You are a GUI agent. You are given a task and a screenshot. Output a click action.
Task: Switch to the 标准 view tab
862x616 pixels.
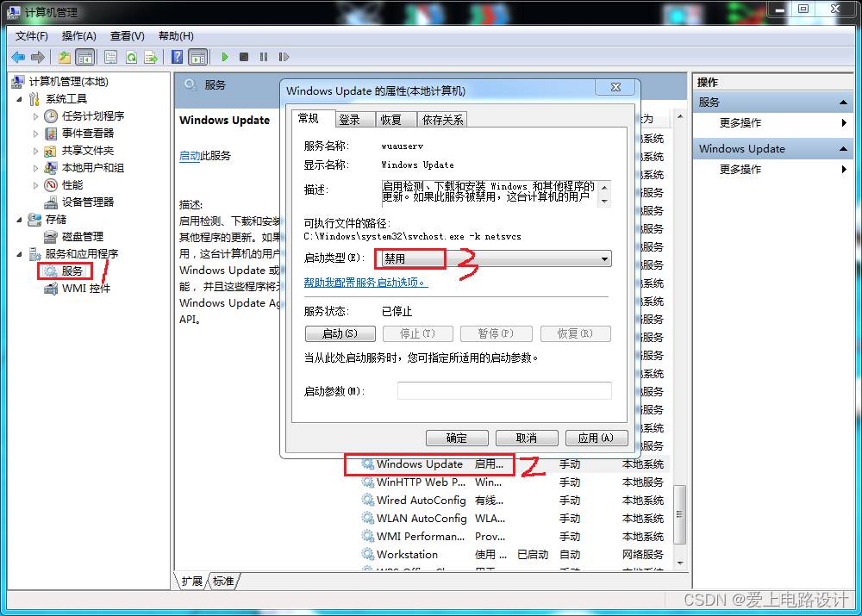[223, 582]
